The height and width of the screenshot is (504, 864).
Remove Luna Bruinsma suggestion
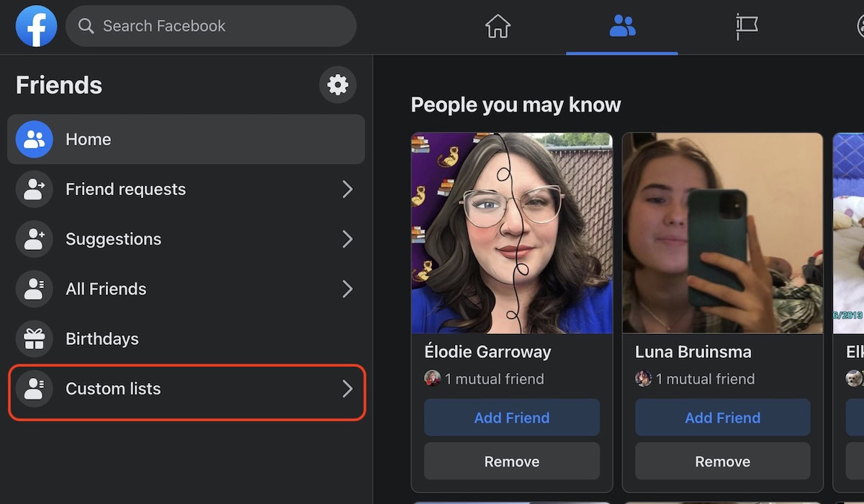point(722,462)
